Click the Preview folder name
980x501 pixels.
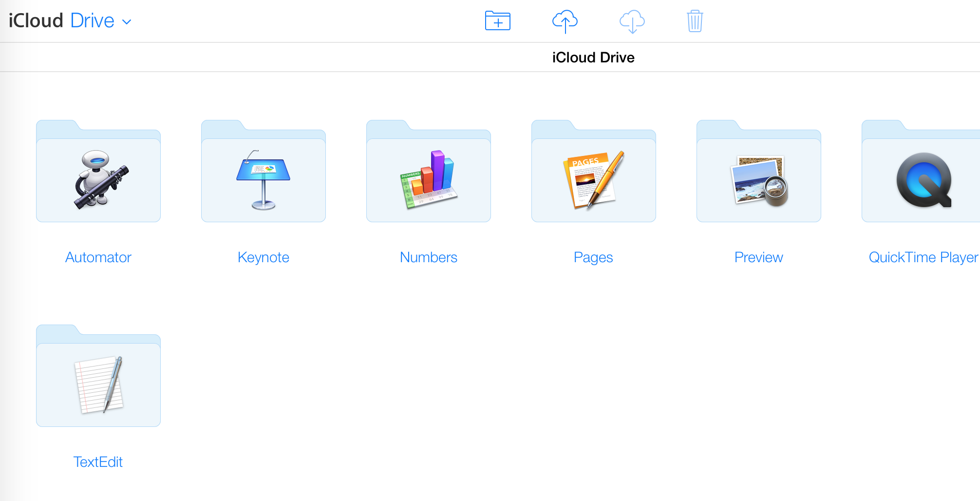point(759,257)
